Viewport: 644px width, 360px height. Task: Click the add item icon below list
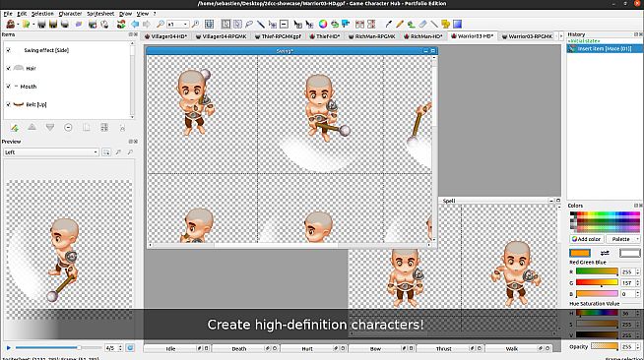point(15,128)
